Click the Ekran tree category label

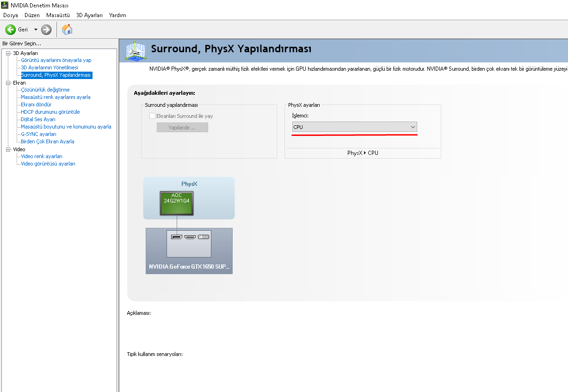[19, 83]
